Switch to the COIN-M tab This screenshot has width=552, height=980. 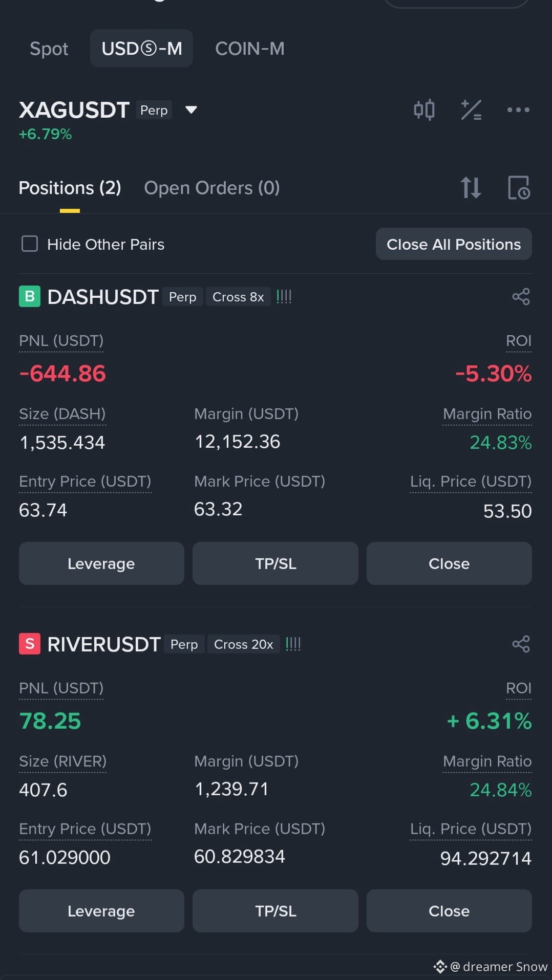(x=250, y=49)
